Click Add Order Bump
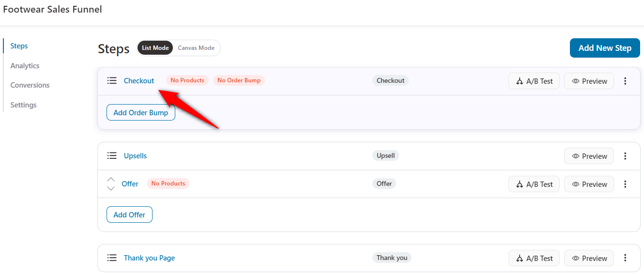 click(x=141, y=112)
